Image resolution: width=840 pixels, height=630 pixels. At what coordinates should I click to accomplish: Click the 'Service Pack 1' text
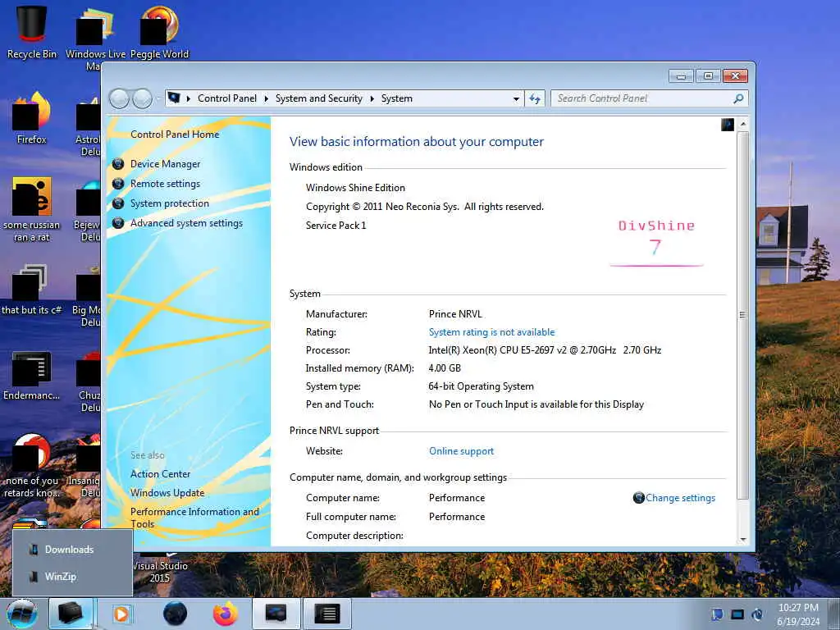click(x=336, y=226)
